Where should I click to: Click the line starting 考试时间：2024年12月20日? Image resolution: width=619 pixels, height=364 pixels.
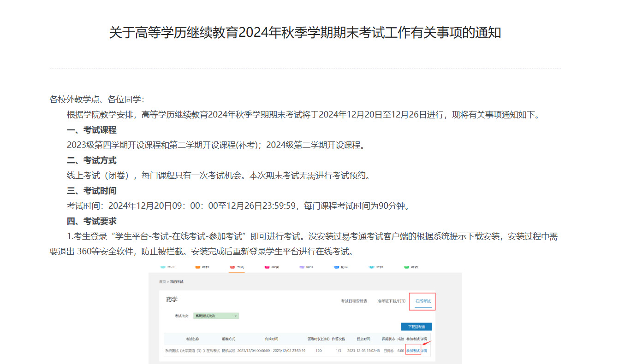238,206
